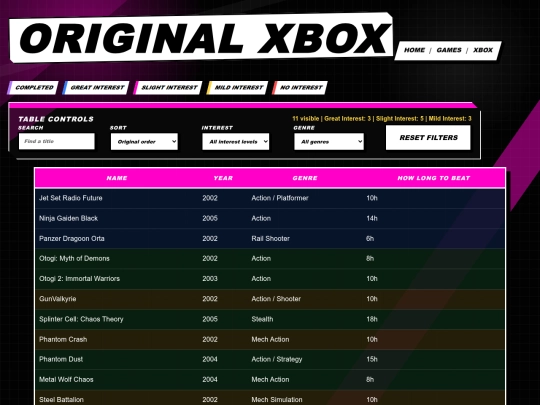Select the Phantom Dust row
The image size is (540, 405).
coord(270,359)
